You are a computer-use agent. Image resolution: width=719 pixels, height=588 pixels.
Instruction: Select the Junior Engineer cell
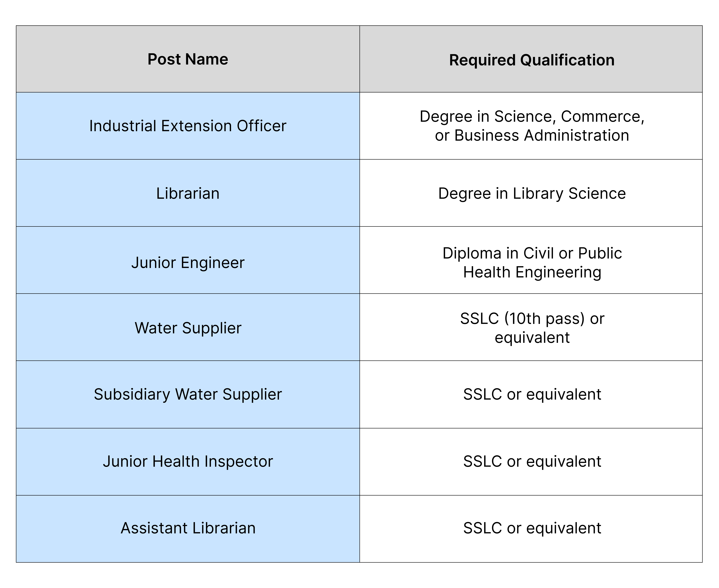pyautogui.click(x=188, y=260)
